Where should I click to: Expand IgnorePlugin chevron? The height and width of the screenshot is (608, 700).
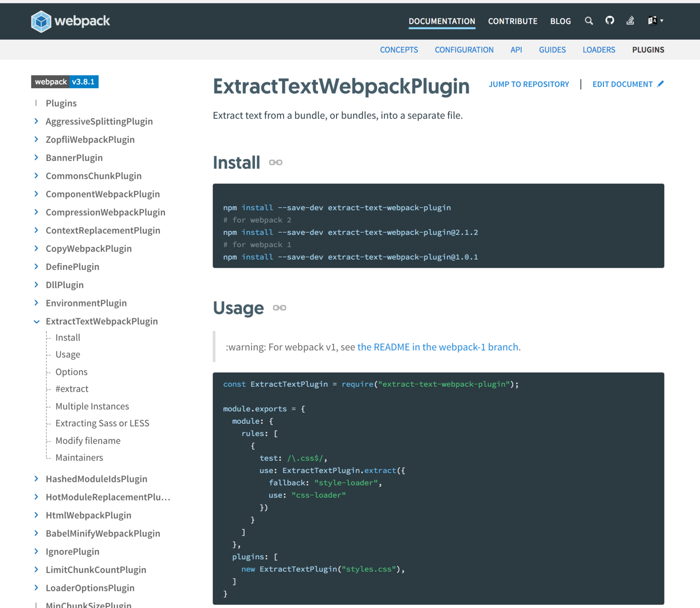tap(36, 551)
